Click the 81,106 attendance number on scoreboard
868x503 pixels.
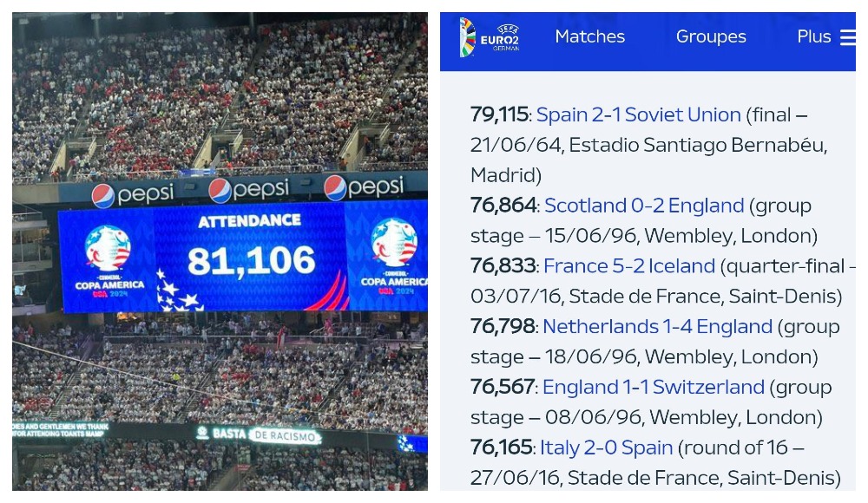pyautogui.click(x=252, y=261)
